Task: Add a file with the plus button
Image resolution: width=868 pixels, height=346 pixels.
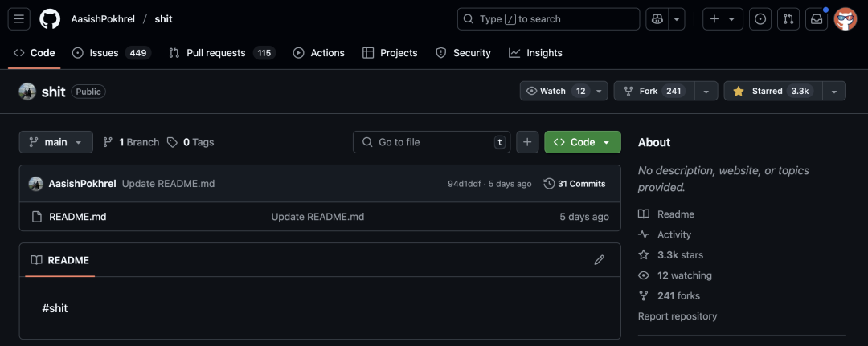Action: point(527,142)
